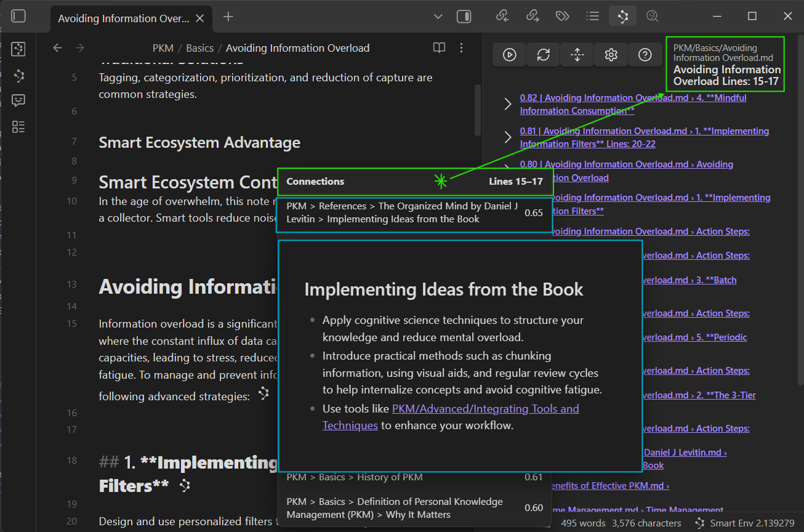The image size is (804, 532).
Task: Click the play button in connections panel
Action: tap(509, 55)
